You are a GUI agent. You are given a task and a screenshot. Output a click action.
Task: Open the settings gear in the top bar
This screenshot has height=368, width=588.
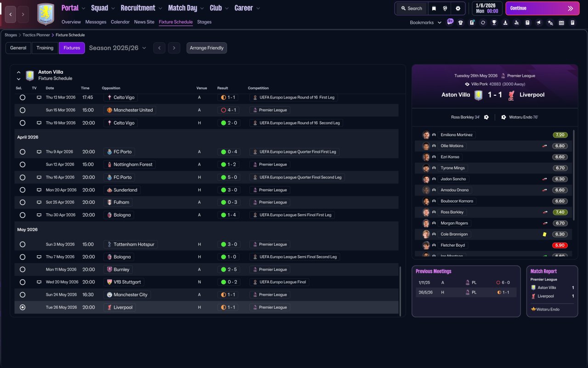pos(458,8)
